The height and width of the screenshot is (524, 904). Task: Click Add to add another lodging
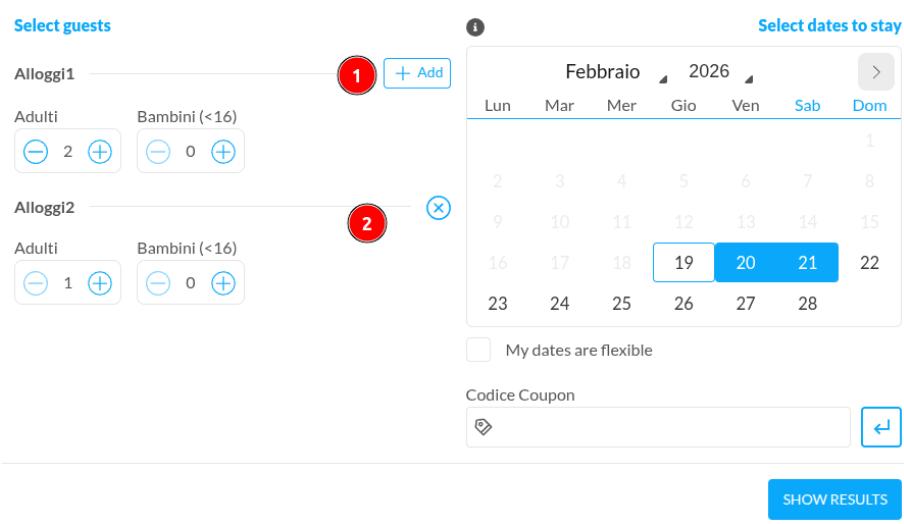pyautogui.click(x=417, y=73)
